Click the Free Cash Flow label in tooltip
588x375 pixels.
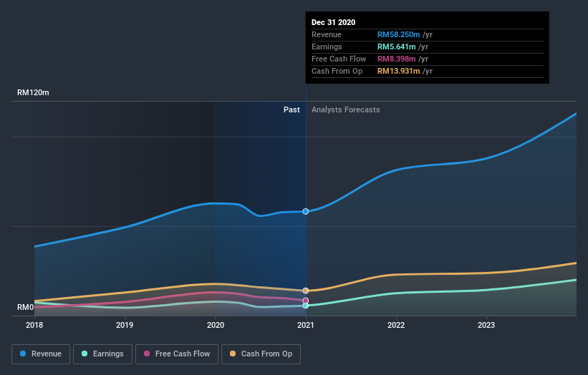339,59
